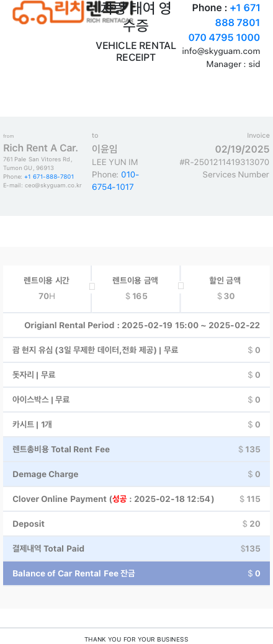Screen dimensions: 273x644
Task: Tap the 070 4795 1000 phone number
Action: (x=224, y=38)
